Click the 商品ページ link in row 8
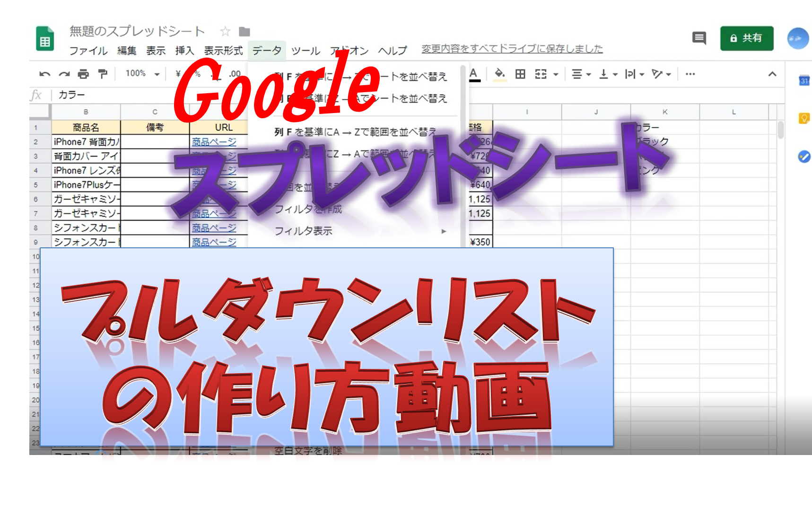812x507 pixels. pyautogui.click(x=214, y=228)
